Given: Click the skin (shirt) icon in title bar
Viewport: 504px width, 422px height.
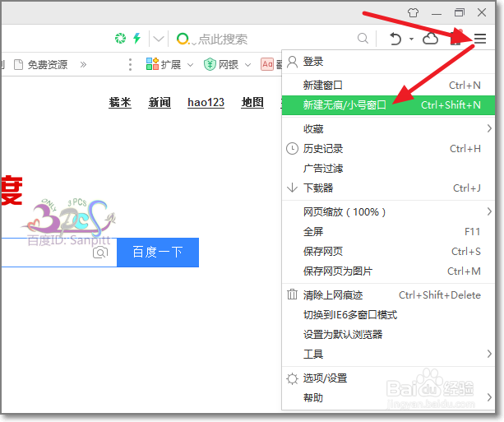Looking at the screenshot, I should [413, 12].
